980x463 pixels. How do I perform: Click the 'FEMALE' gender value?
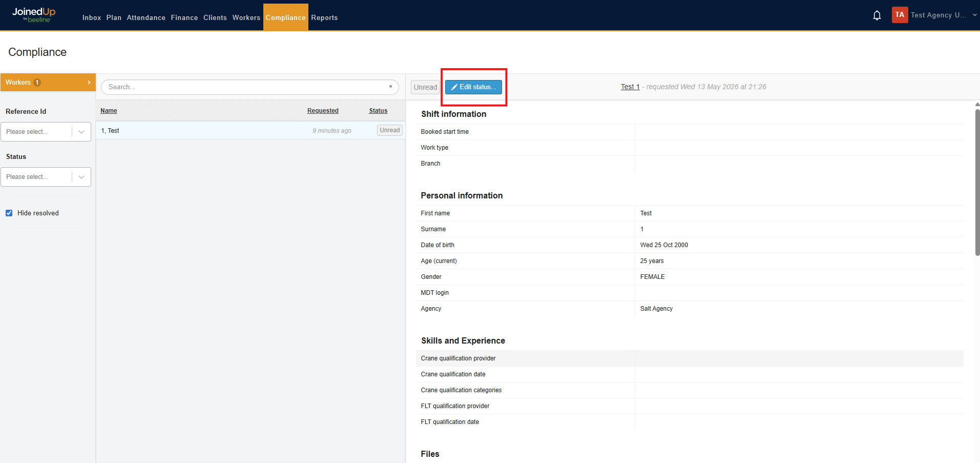[652, 277]
